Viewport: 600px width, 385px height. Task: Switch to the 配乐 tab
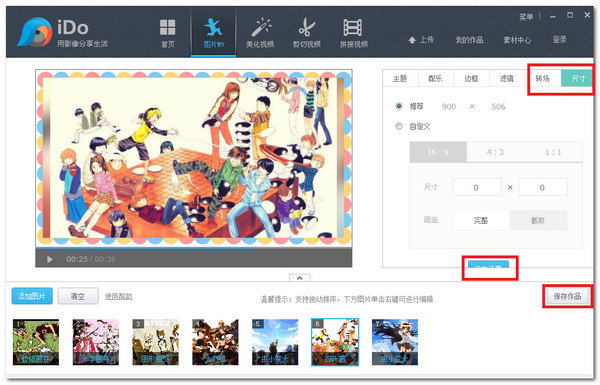pos(435,78)
